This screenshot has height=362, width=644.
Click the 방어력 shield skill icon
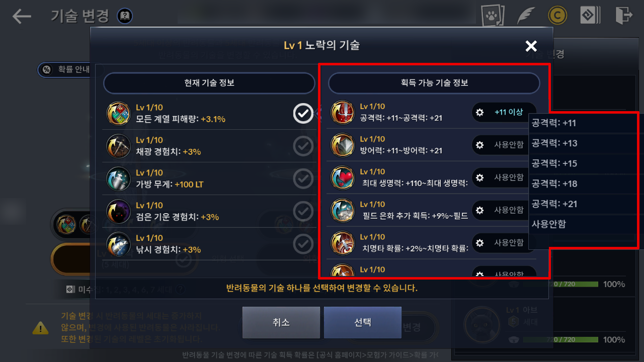click(342, 145)
